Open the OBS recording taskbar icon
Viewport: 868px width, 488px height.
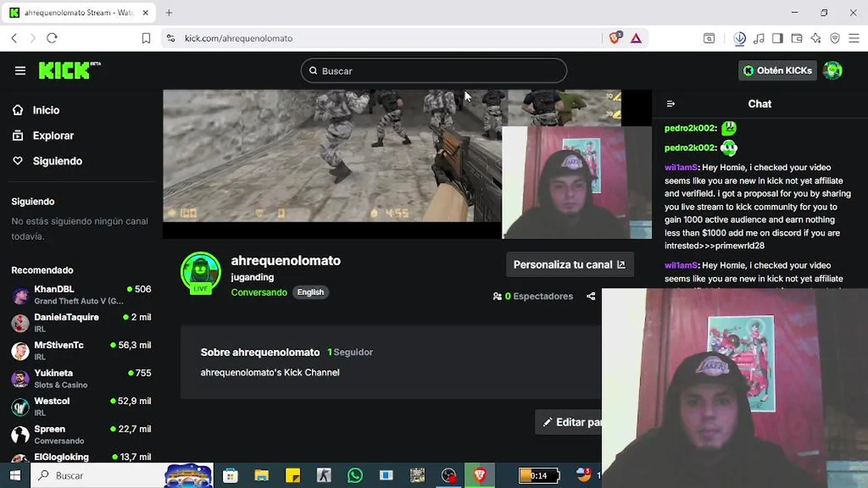click(449, 476)
